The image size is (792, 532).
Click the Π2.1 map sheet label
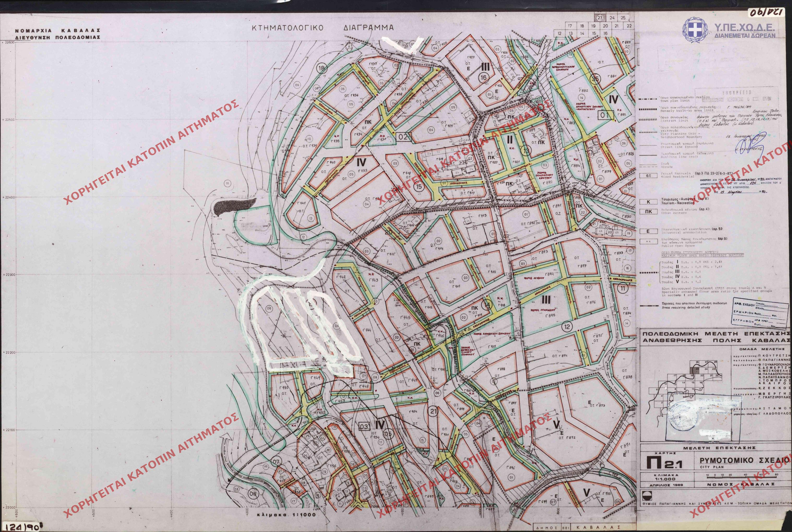coord(665,463)
